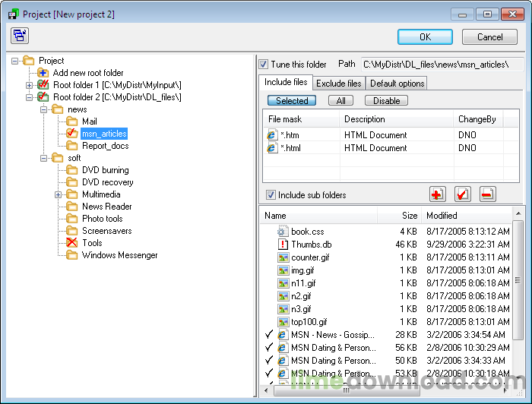Switch to the Exclude files tab
532x404 pixels.
point(339,84)
